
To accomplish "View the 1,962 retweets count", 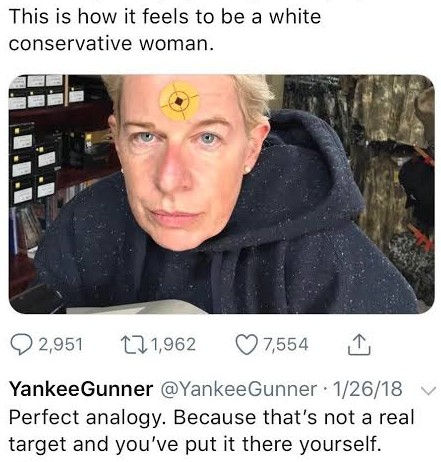I will click(173, 345).
